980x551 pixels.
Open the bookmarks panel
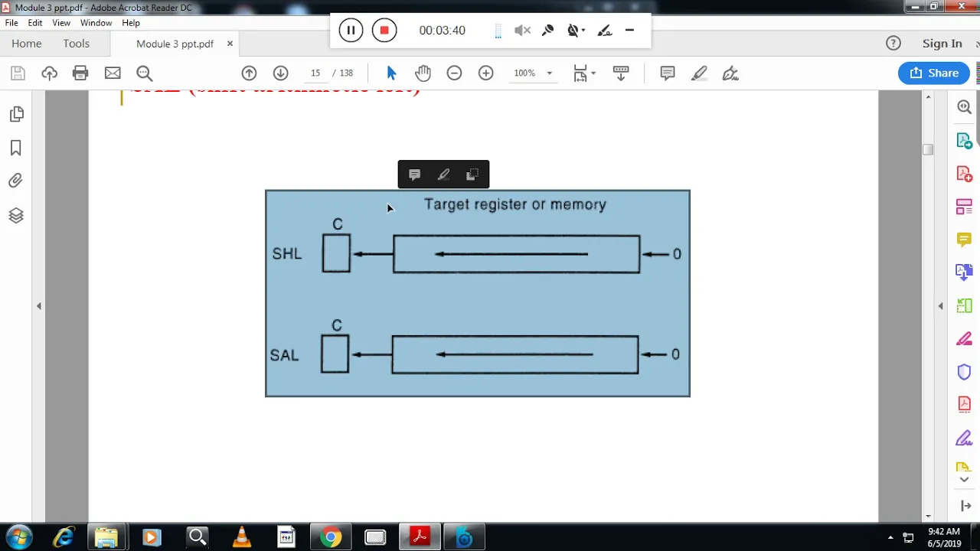(x=16, y=148)
